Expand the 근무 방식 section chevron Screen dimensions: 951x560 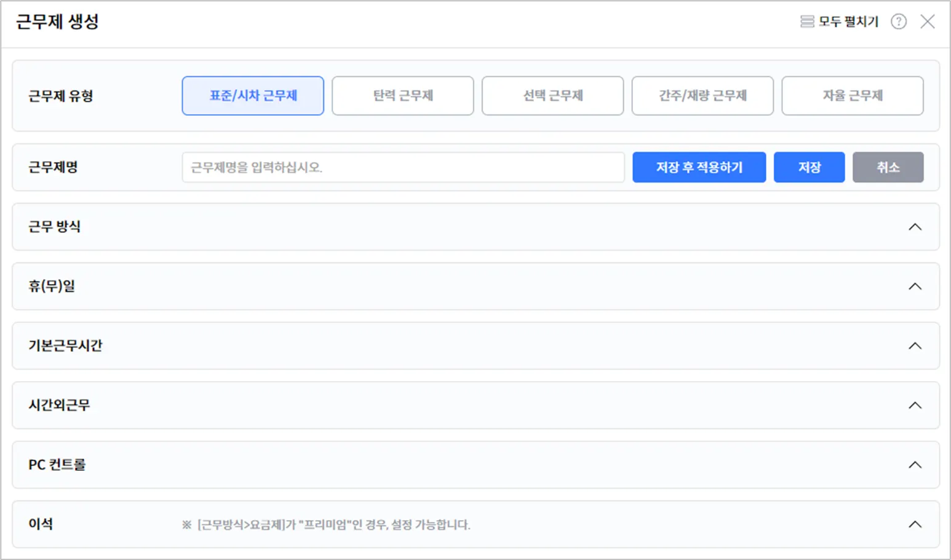pyautogui.click(x=915, y=227)
